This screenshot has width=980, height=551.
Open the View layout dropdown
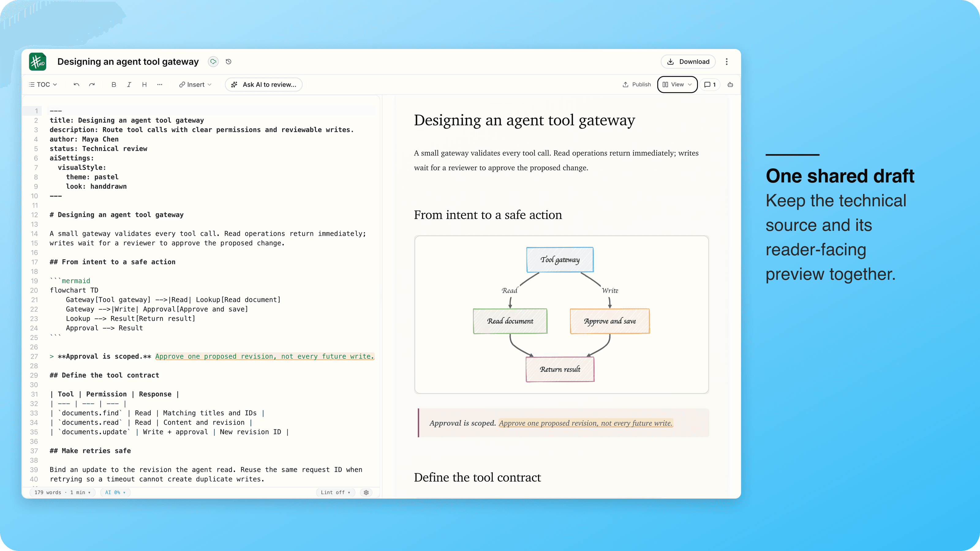[x=677, y=84]
